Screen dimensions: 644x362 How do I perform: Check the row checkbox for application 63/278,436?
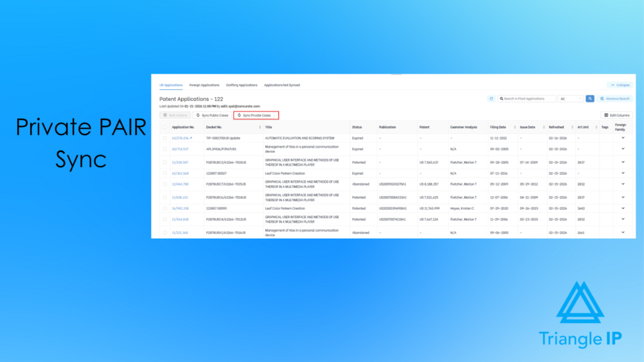click(165, 138)
